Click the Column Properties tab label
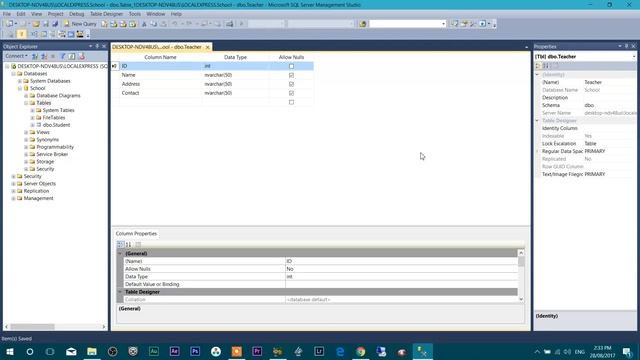640x360 pixels. click(x=136, y=233)
